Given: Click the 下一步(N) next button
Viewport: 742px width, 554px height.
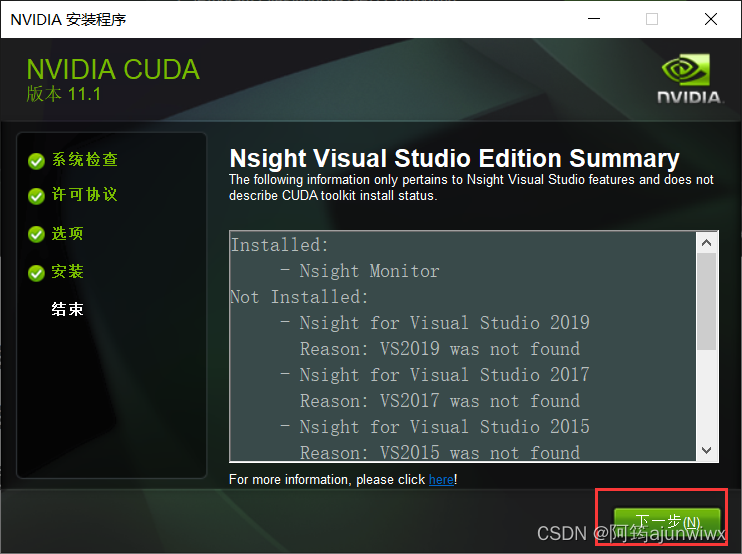Looking at the screenshot, I should 667,523.
